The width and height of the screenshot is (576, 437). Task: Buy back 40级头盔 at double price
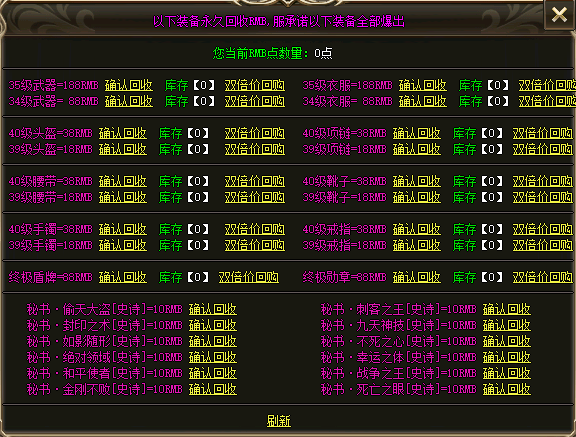[x=255, y=133]
